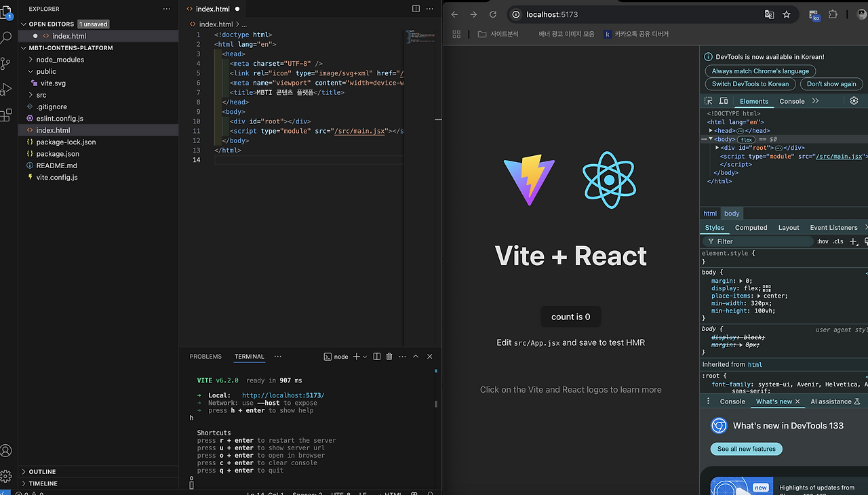Toggle device toolbar in DevTools
The width and height of the screenshot is (868, 495).
click(724, 101)
